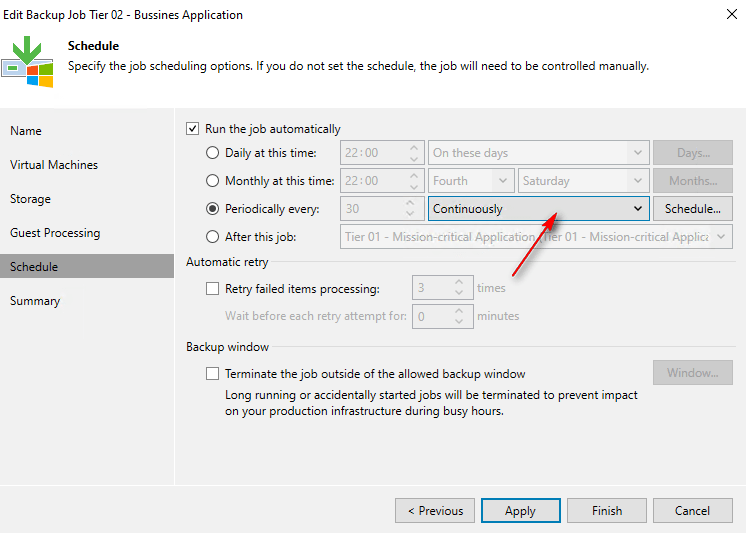Uncheck Run the job automatically
This screenshot has width=746, height=533.
(x=193, y=129)
